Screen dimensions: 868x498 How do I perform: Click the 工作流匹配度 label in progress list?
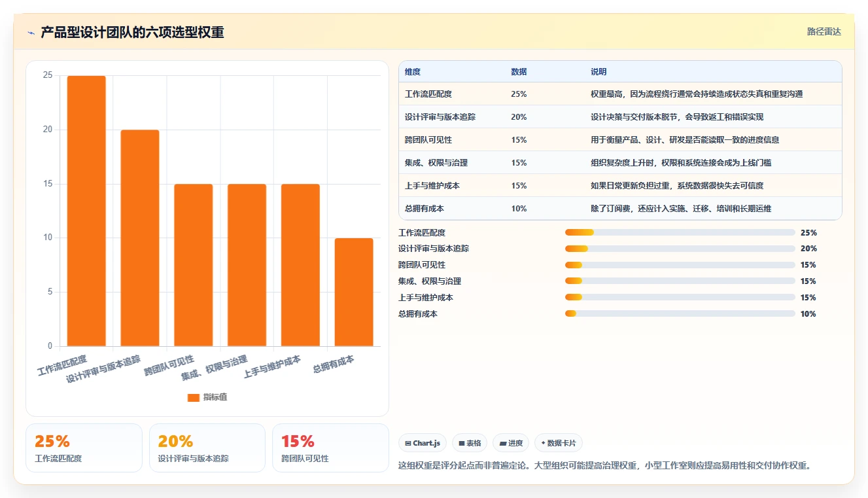pyautogui.click(x=422, y=232)
